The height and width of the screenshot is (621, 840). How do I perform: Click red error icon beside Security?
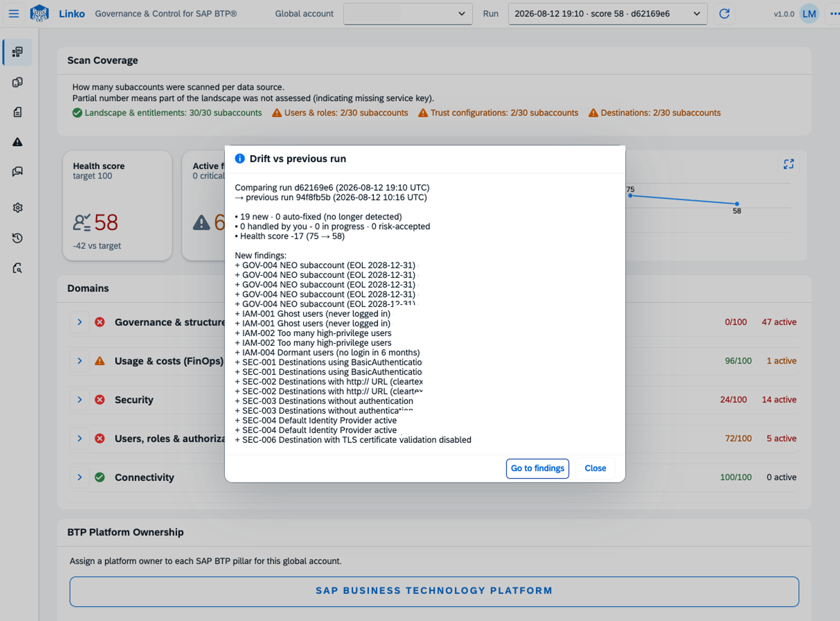click(x=100, y=400)
